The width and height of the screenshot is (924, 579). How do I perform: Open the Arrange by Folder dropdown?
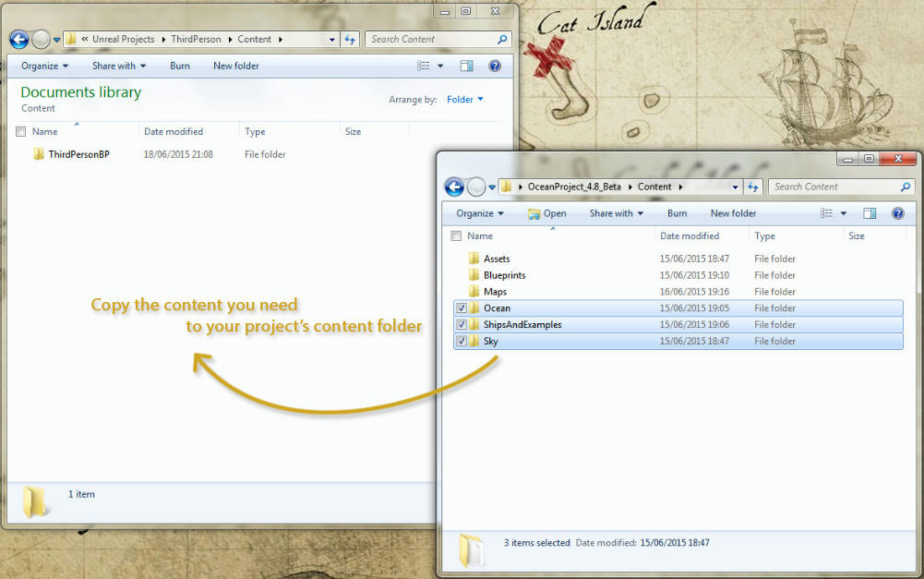(x=464, y=100)
